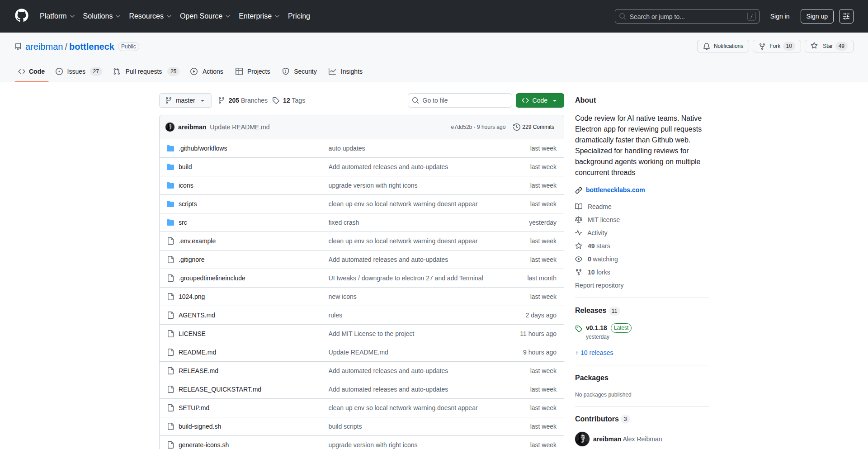Open the build-signed.sh file

[x=200, y=426]
